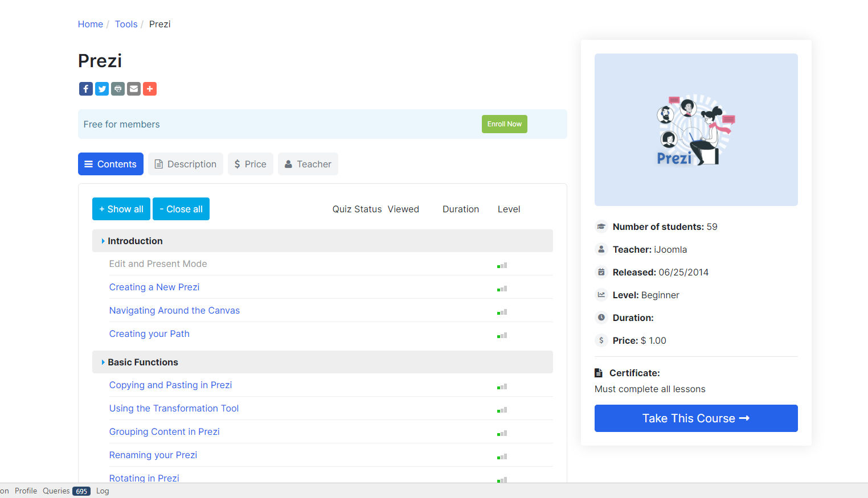Viewport: 868px width, 498px height.
Task: Click the Quiz Status column header
Action: pos(357,209)
